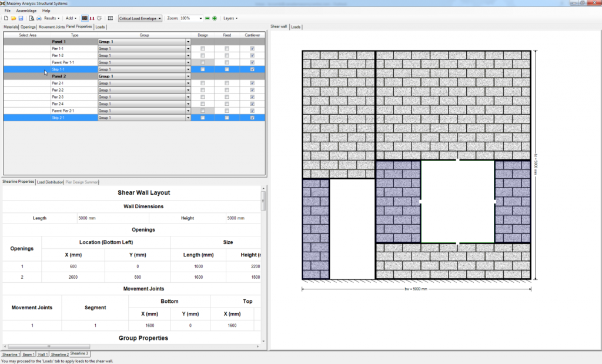Open the Critical Load Envelope dropdown
The image size is (602, 364).
pos(140,18)
